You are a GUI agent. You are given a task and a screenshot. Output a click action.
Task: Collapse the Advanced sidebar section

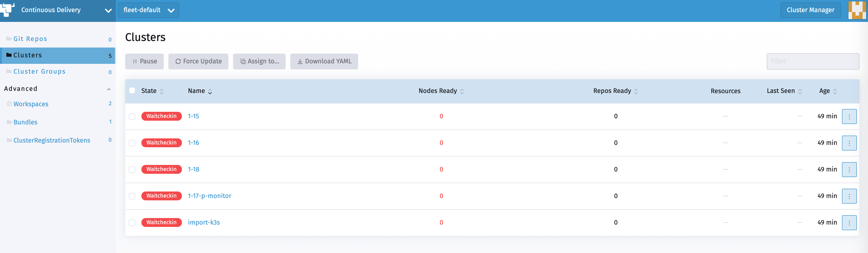coord(108,89)
